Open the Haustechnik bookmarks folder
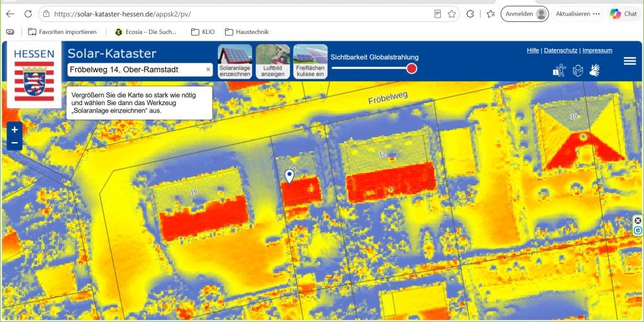Screen dimensions: 644x322 pyautogui.click(x=247, y=31)
